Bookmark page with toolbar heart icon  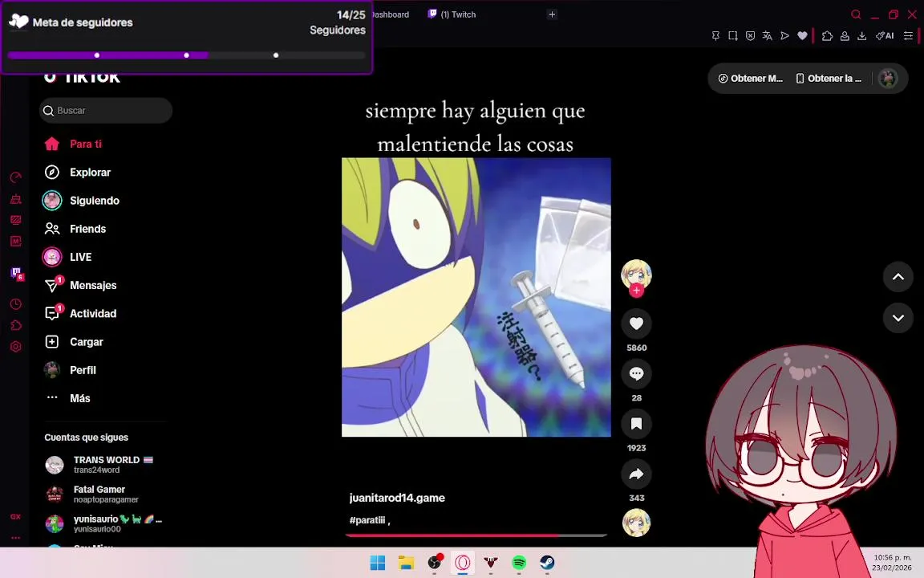coord(802,36)
